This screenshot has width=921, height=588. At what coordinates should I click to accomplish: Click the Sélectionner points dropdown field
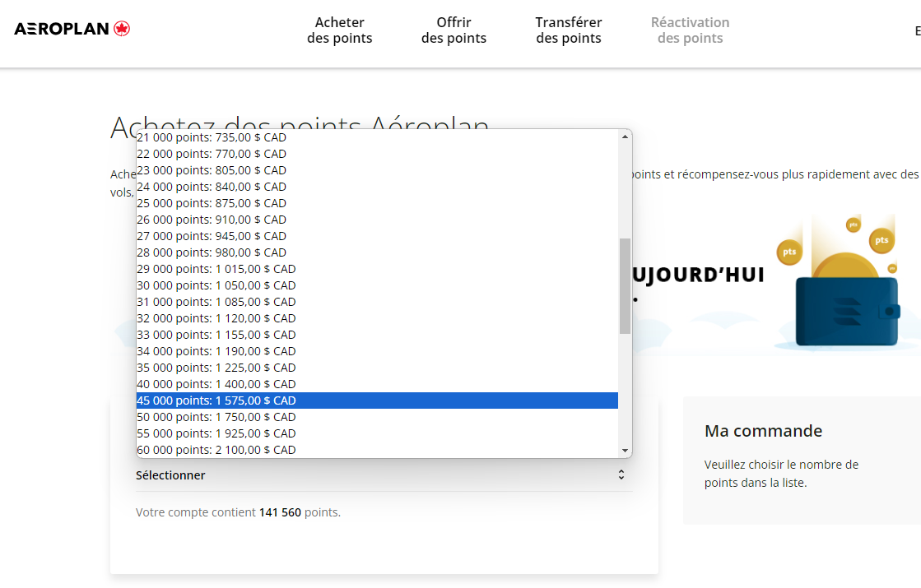384,475
